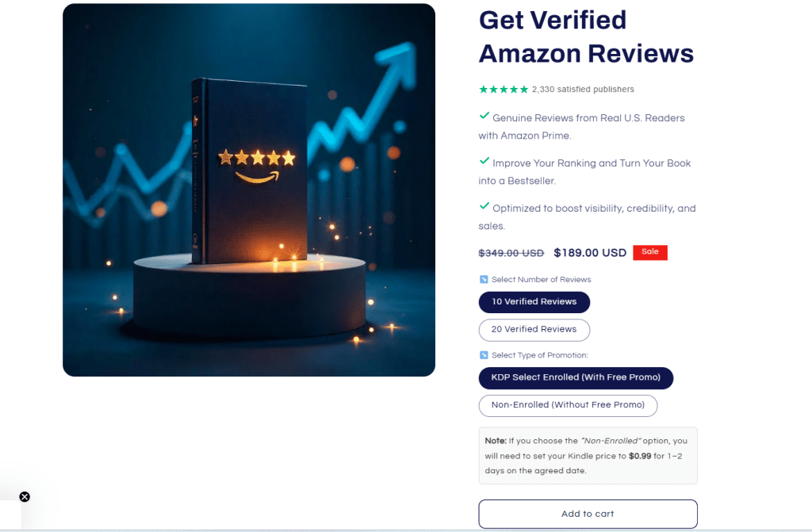Click the 2,330 satisfied publishers text
This screenshot has height=532, width=812.
pyautogui.click(x=583, y=89)
